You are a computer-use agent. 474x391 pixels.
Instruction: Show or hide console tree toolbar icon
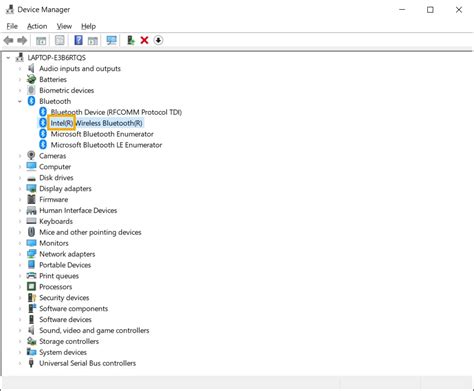pos(41,41)
